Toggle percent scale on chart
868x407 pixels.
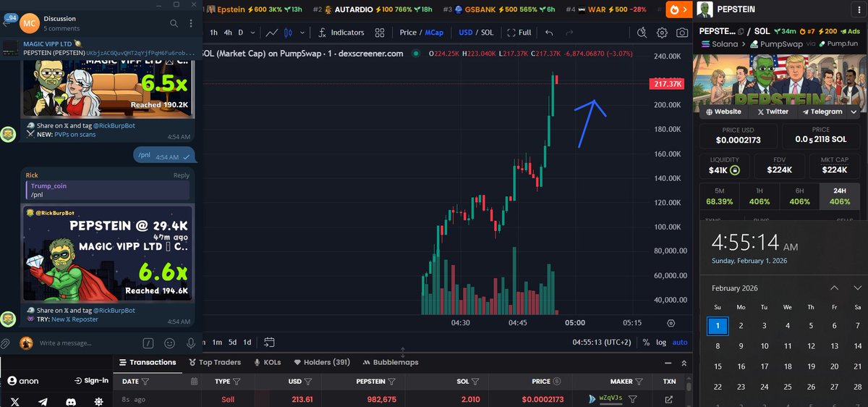coord(646,342)
